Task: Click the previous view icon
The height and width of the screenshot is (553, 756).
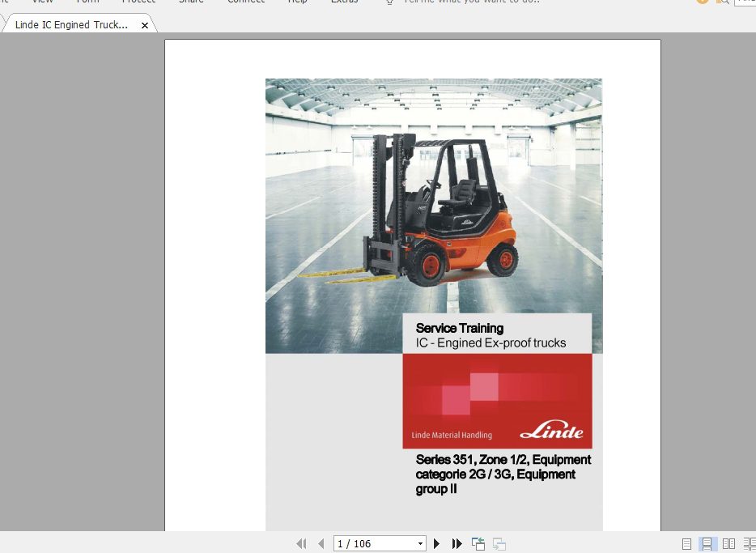Action: 478,544
